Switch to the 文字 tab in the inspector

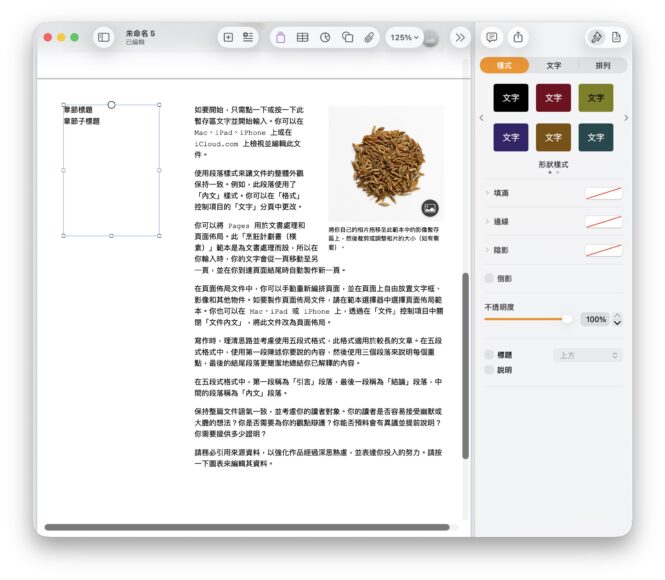[553, 65]
